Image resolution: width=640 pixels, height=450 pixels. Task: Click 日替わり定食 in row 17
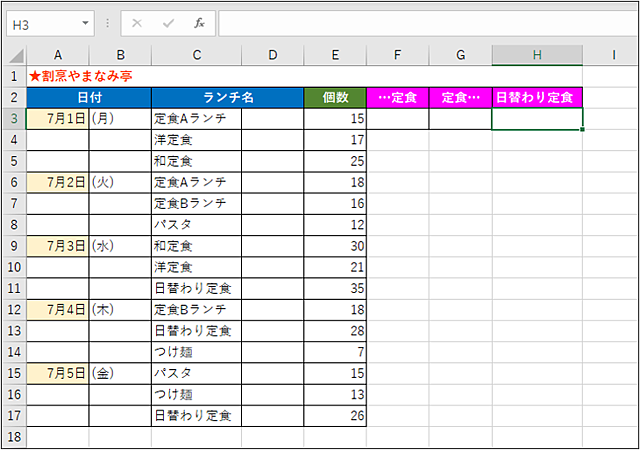coord(196,416)
